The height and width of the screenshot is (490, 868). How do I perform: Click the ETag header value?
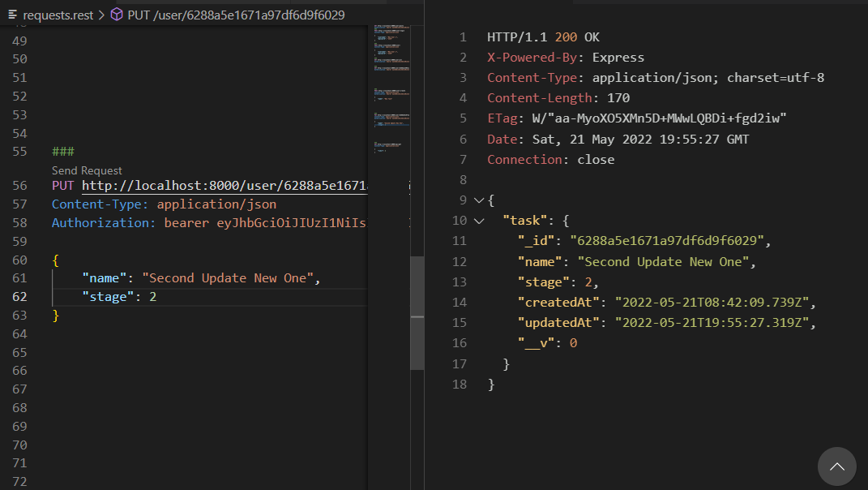tap(659, 118)
